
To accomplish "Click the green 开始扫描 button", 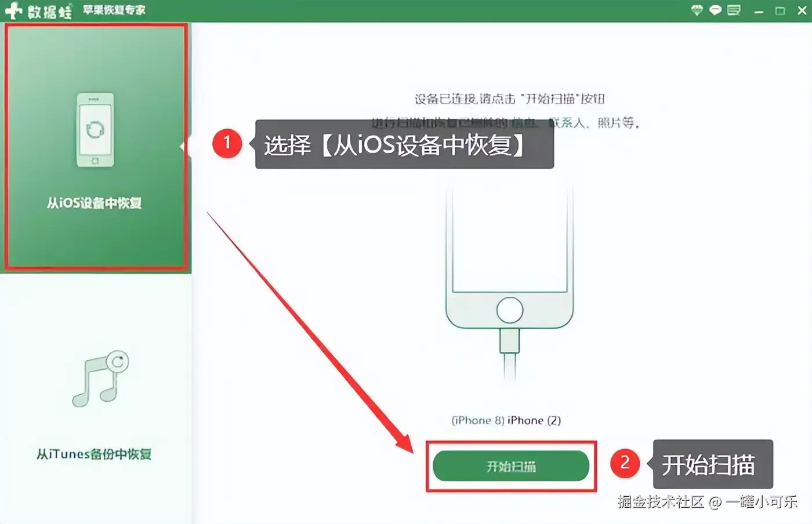I will click(511, 466).
